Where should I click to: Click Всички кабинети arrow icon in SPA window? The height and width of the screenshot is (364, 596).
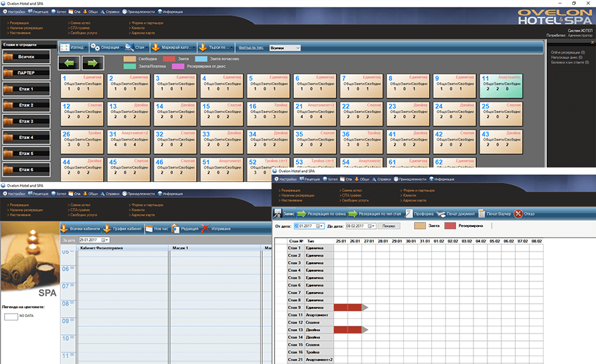click(x=64, y=229)
